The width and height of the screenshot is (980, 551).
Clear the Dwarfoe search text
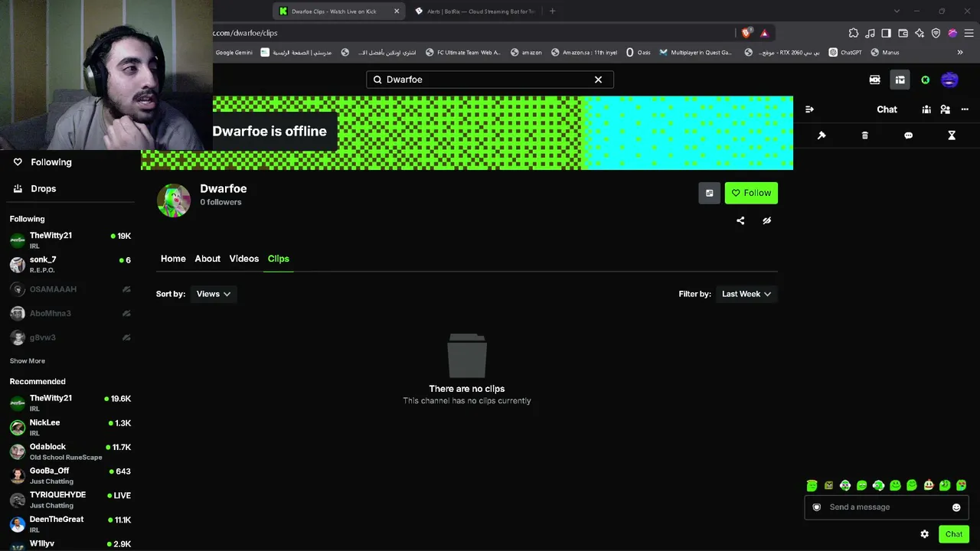tap(599, 80)
